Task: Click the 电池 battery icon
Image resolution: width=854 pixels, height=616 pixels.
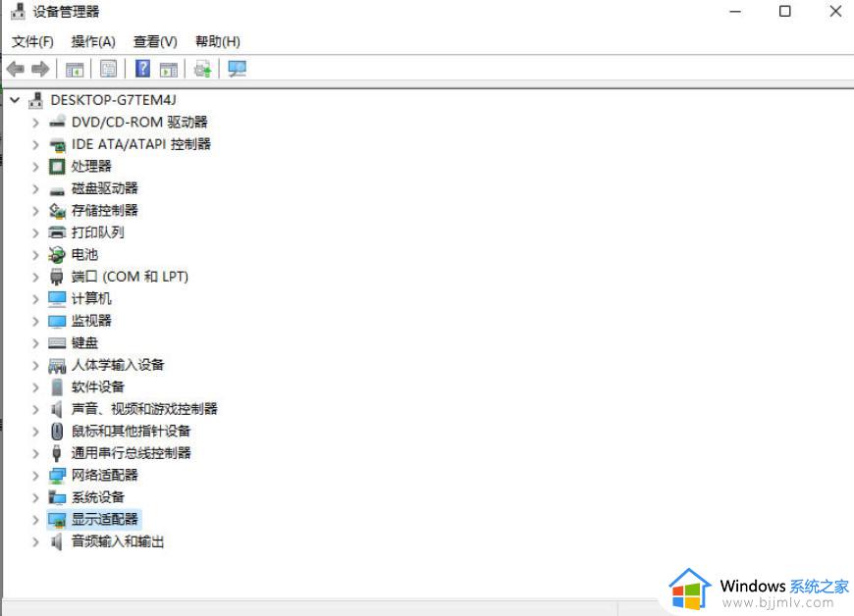Action: tap(57, 255)
